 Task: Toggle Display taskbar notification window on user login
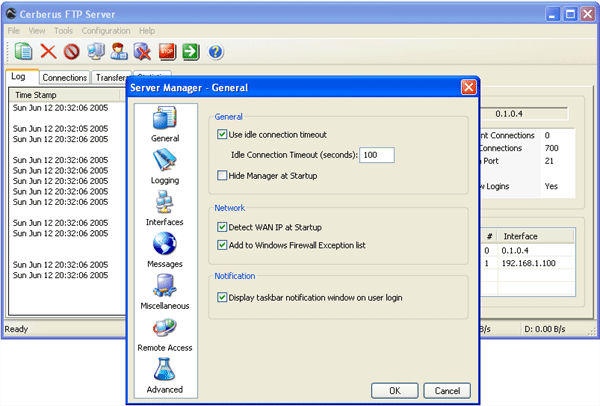(x=222, y=297)
